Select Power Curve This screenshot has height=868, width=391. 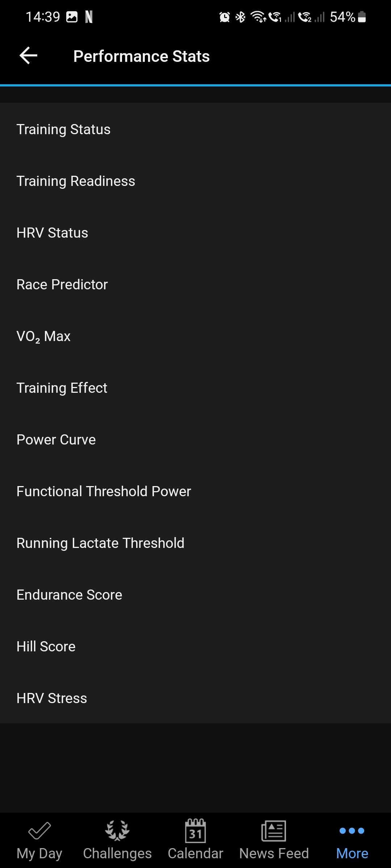tap(195, 439)
